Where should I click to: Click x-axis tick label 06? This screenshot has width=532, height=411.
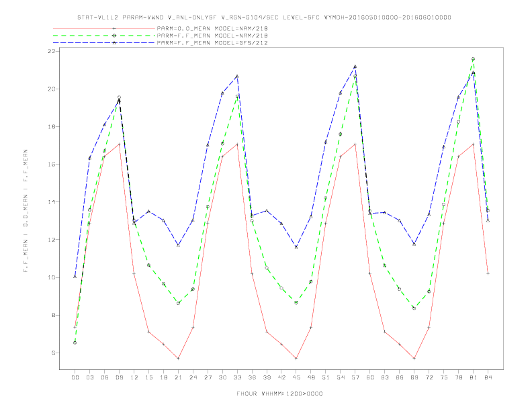click(x=105, y=377)
